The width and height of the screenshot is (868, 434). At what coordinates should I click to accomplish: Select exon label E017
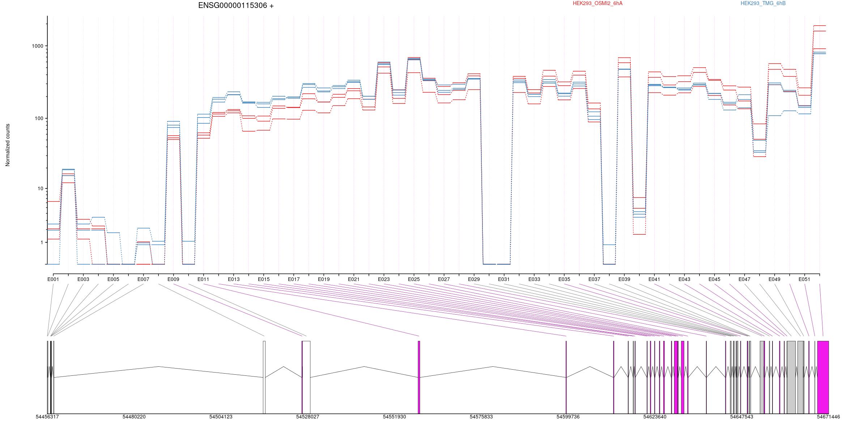coord(294,279)
